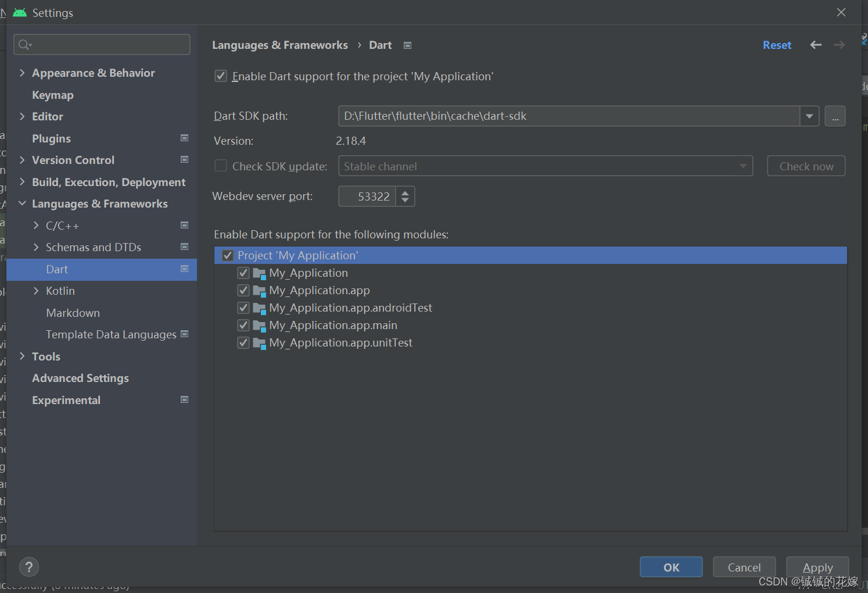Screen dimensions: 868x593
Task: Decrease Webdev server port with down arrow
Action: tap(405, 201)
